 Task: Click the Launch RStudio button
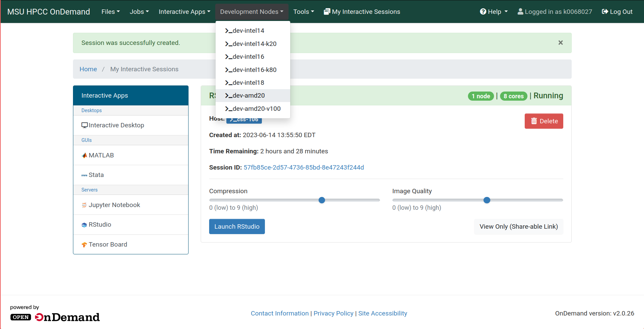(237, 227)
